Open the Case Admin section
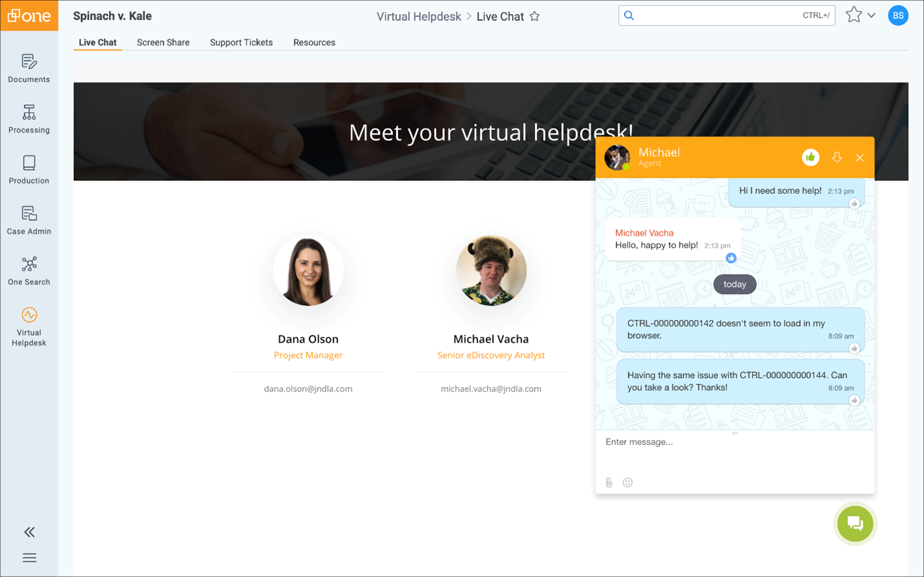The width and height of the screenshot is (924, 577). tap(29, 220)
